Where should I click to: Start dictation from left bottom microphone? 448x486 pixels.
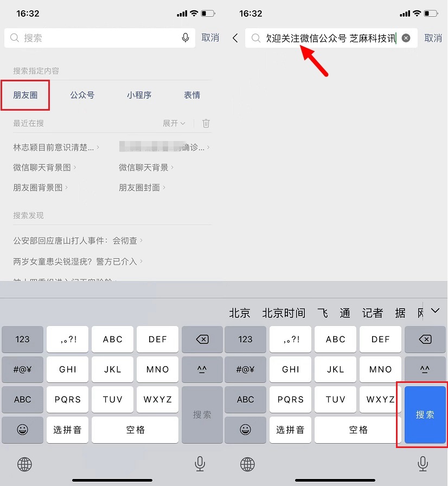pos(200,464)
